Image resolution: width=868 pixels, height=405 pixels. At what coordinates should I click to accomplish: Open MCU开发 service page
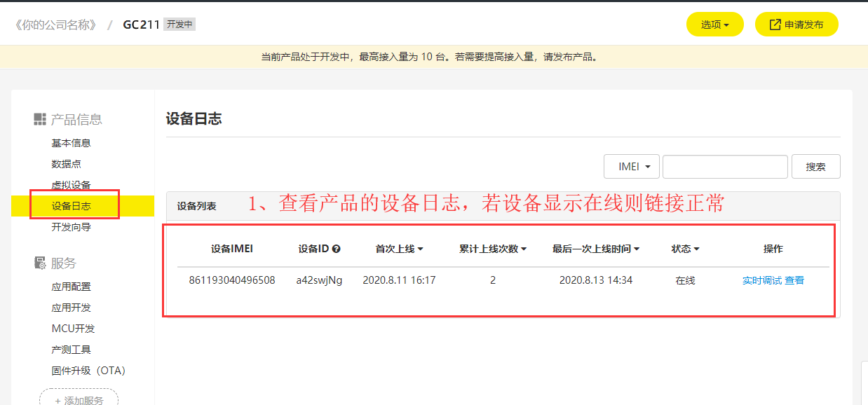[x=73, y=329]
